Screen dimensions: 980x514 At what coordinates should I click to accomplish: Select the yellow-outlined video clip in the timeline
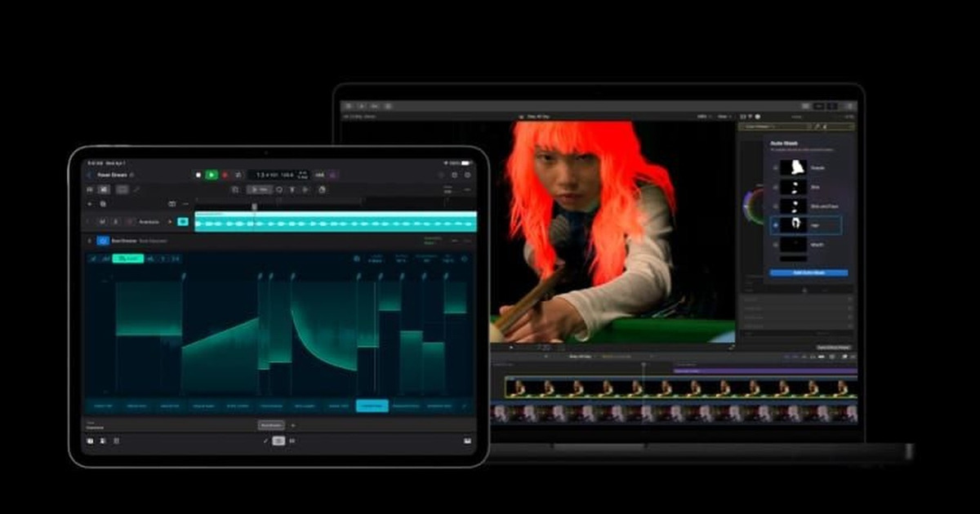coord(679,388)
